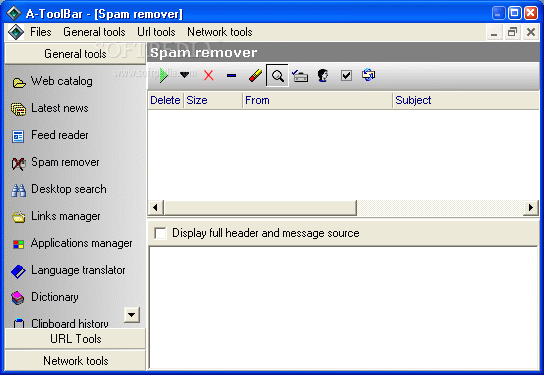Click the Desktop search binoculars icon
The height and width of the screenshot is (375, 544).
pyautogui.click(x=18, y=190)
